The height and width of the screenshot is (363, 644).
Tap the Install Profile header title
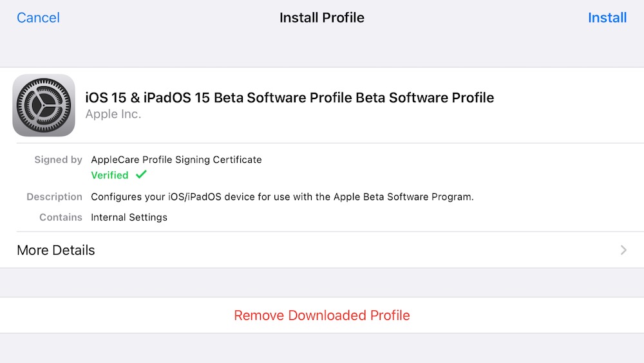coord(322,17)
